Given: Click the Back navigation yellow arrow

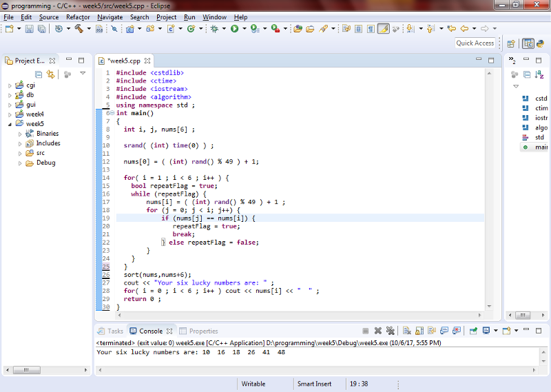Looking at the screenshot, I should pyautogui.click(x=464, y=28).
